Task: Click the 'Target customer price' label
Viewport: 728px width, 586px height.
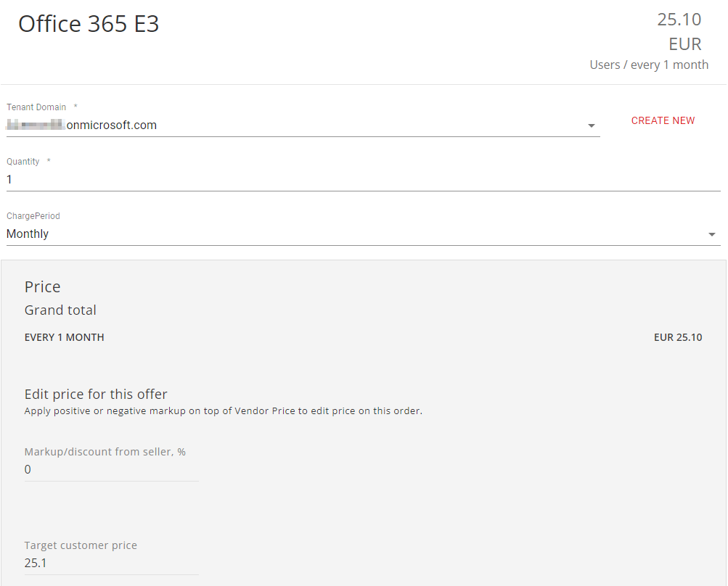Action: click(81, 545)
